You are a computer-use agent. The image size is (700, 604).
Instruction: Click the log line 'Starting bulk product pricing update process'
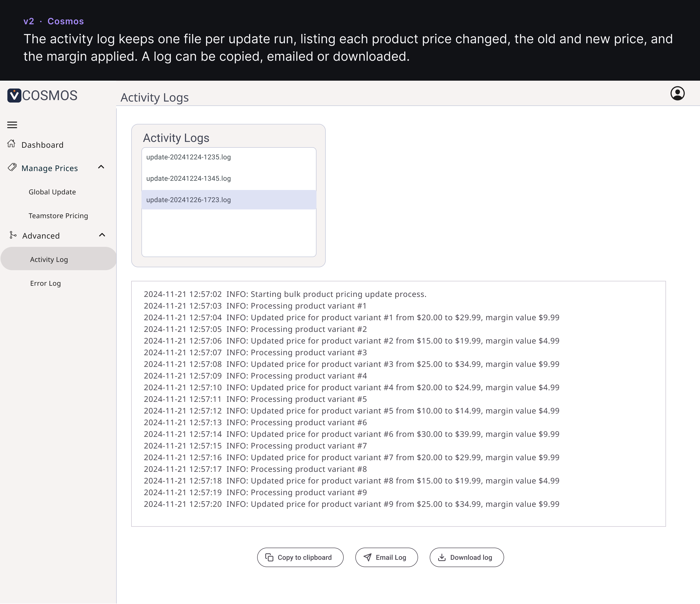coord(285,294)
